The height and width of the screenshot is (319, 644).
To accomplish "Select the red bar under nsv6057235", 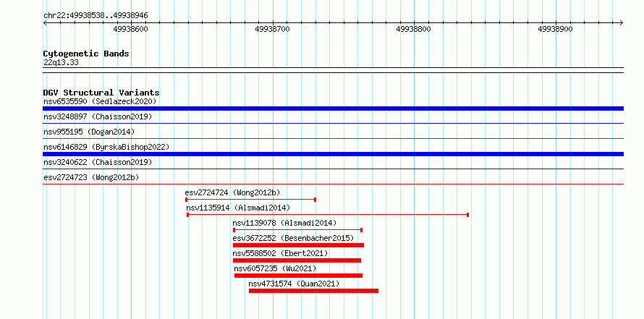I will tap(299, 276).
